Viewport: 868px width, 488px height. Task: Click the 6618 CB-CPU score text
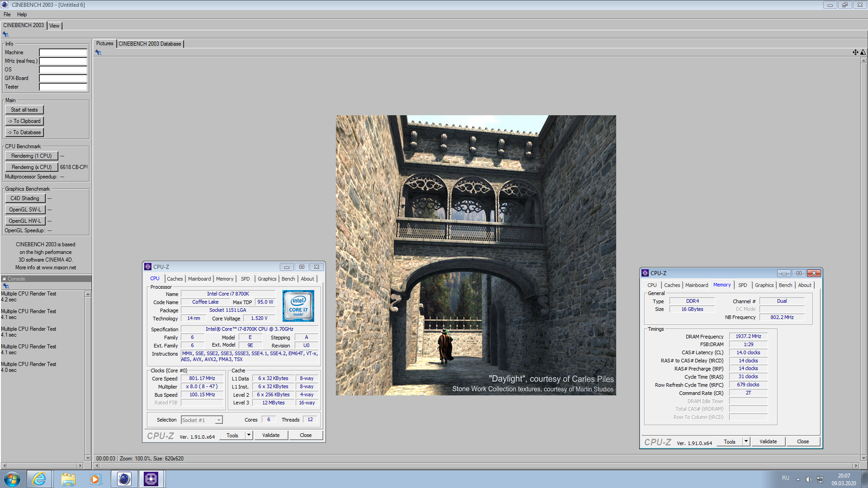[x=73, y=167]
